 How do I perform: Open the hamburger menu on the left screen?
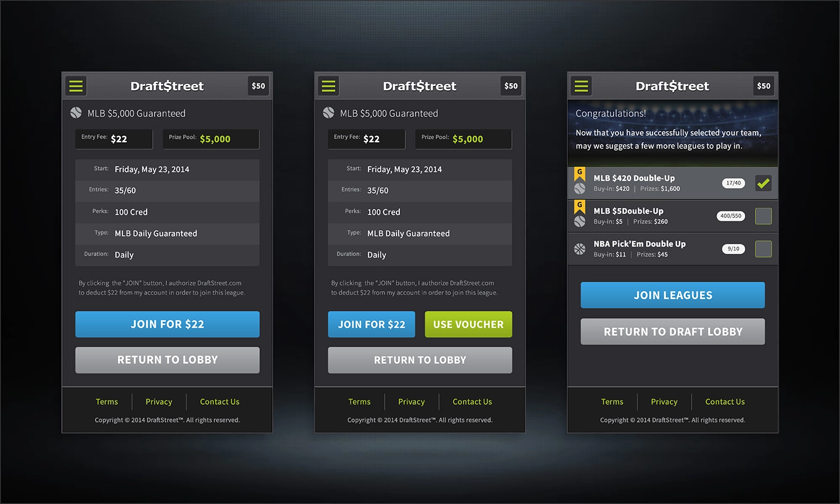(76, 86)
